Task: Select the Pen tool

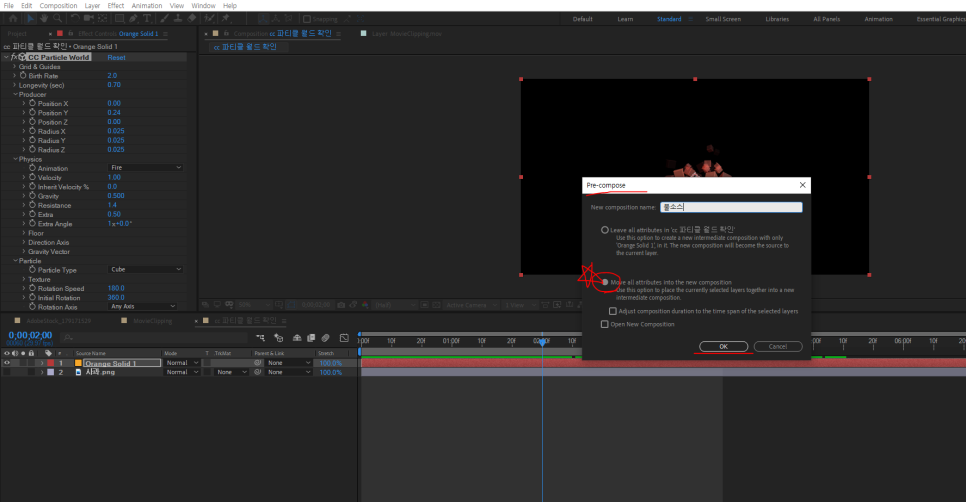Action: (x=133, y=19)
